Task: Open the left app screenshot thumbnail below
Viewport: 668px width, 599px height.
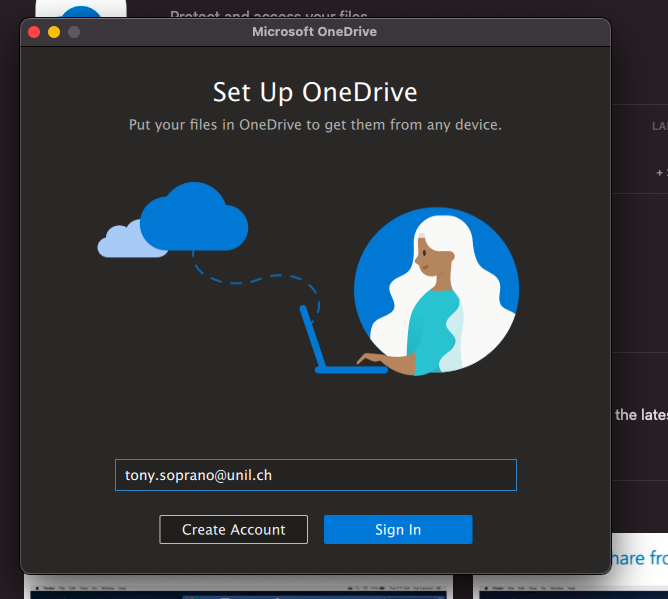Action: 238,588
